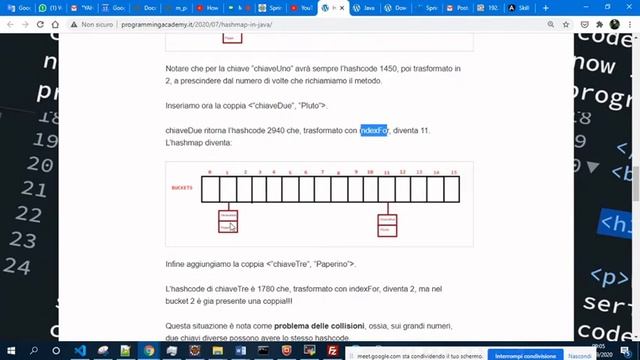Click the browser forward arrow

(25, 24)
